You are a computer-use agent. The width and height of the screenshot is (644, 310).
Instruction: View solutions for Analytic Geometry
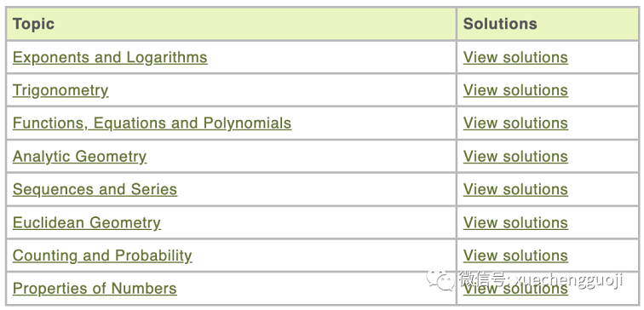click(515, 157)
